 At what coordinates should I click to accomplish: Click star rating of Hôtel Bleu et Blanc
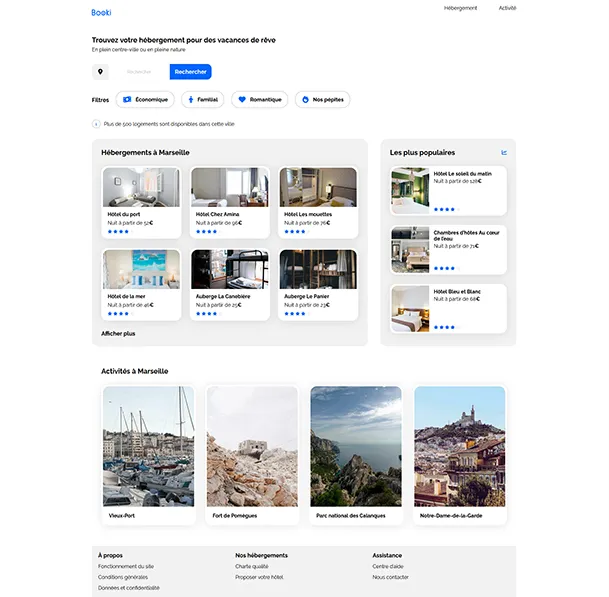tap(446, 327)
